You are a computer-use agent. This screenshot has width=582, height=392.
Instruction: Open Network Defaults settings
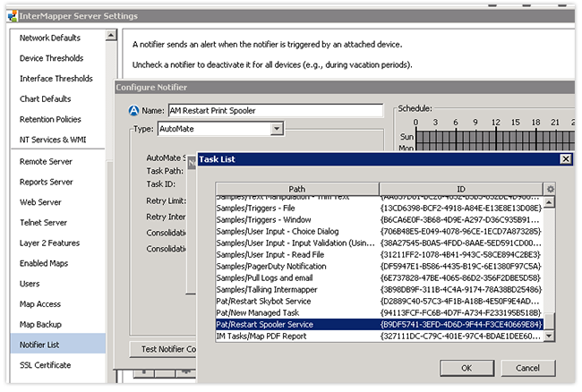coord(50,38)
